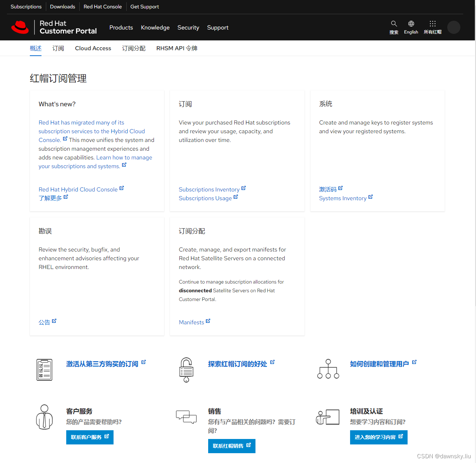Switch to the 概述 tab
476x463 pixels.
pyautogui.click(x=36, y=48)
